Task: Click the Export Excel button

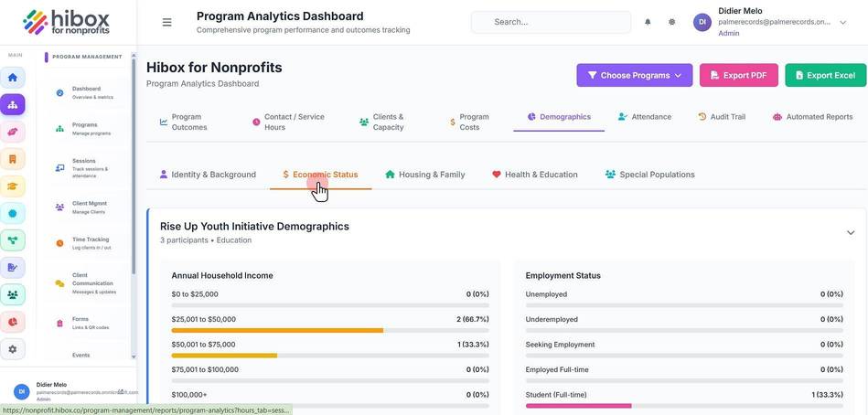Action: (825, 75)
